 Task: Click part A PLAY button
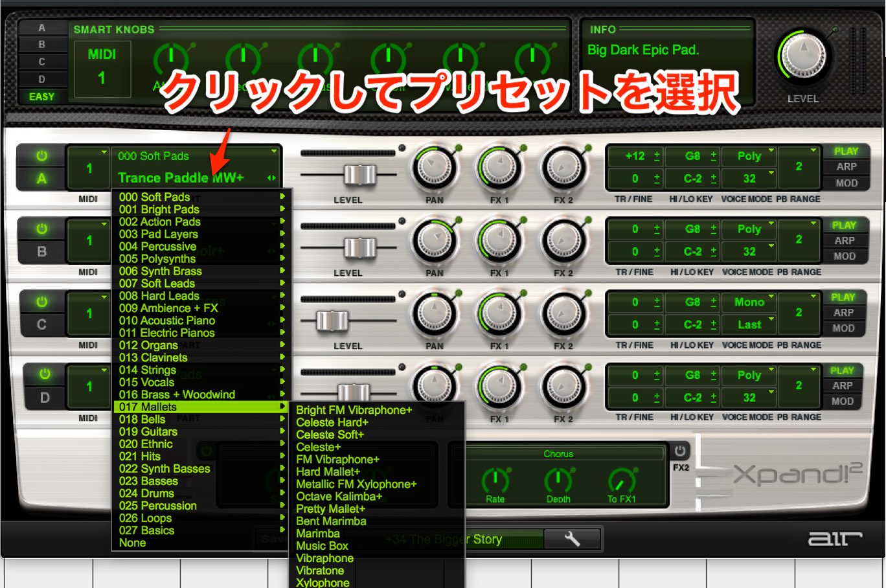pos(846,151)
